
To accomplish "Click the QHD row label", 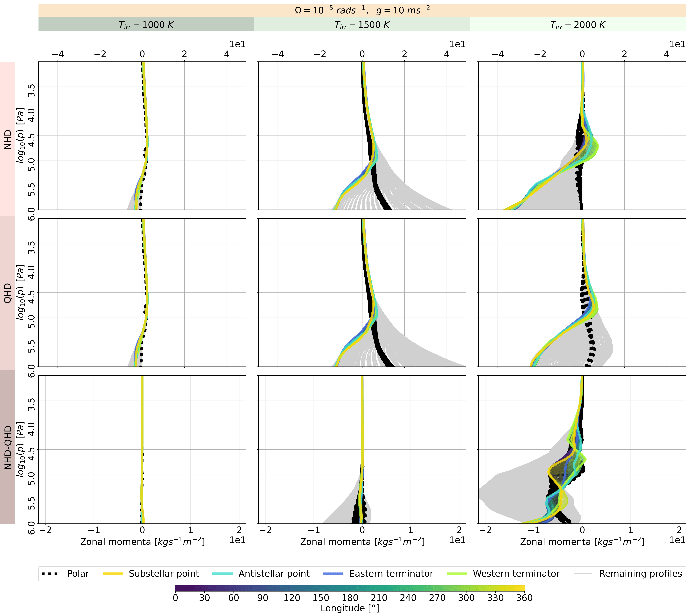I will (x=8, y=292).
